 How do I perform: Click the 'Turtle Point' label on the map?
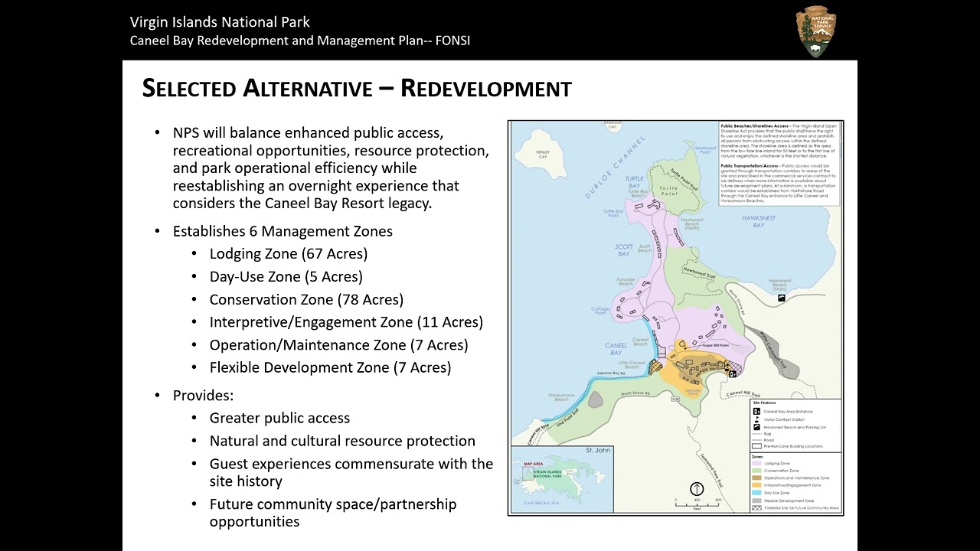668,191
